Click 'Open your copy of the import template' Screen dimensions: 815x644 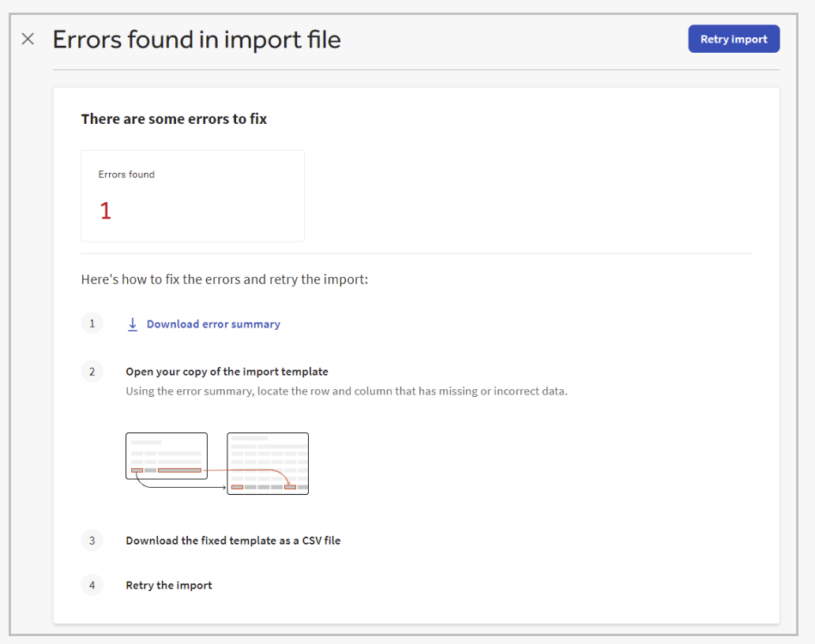point(227,372)
